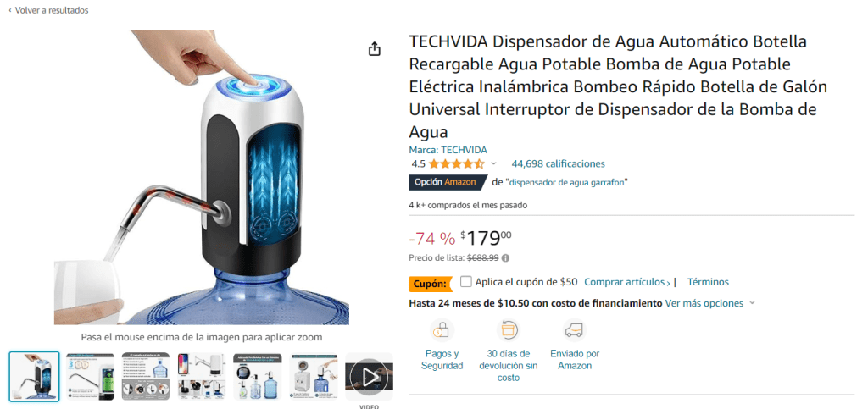Click dispensador de agua garrafon search link
The width and height of the screenshot is (868, 409).
pos(567,182)
